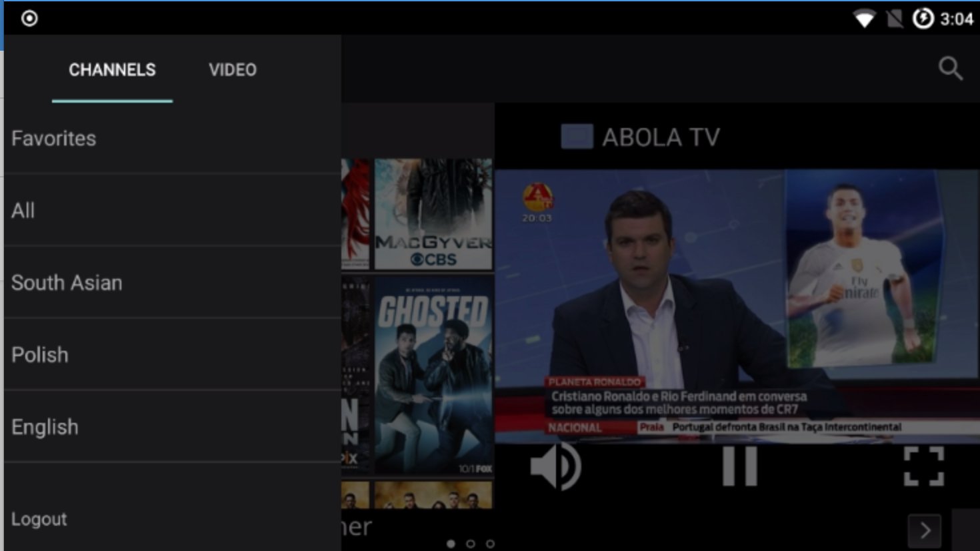The image size is (980, 551).
Task: Select the Favorites category
Action: click(x=53, y=138)
